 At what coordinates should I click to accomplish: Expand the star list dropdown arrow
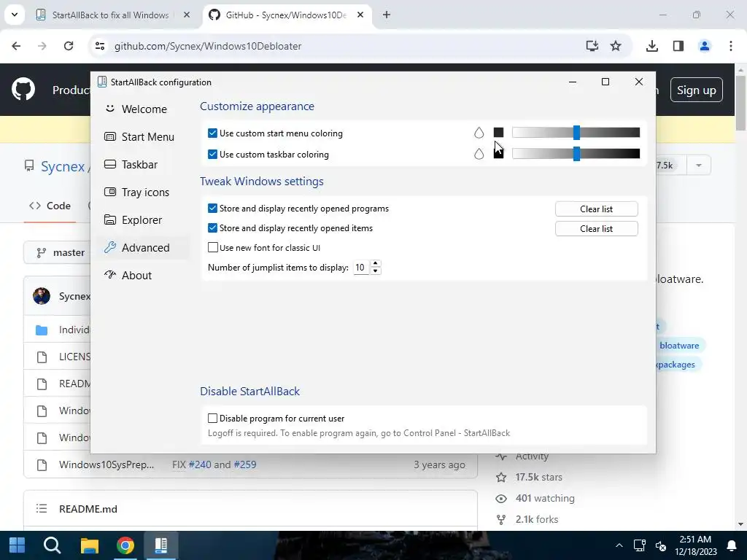pos(698,166)
